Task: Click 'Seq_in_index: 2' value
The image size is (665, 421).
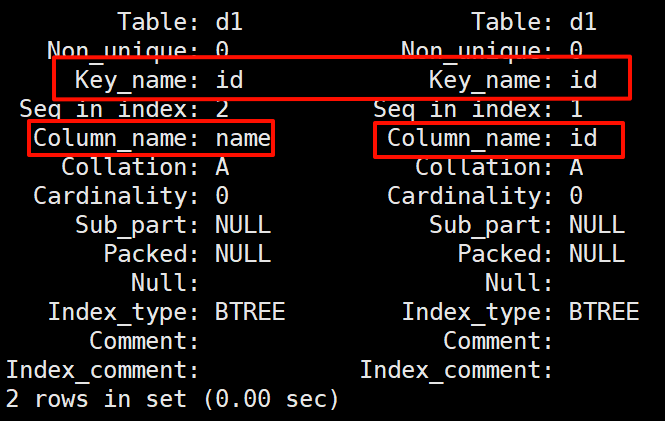Action: 222,108
